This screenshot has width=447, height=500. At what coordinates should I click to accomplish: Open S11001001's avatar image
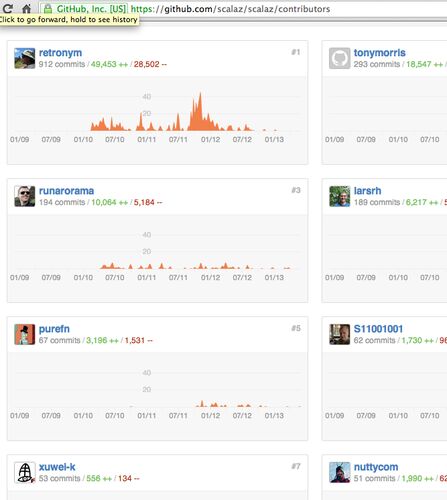point(340,334)
